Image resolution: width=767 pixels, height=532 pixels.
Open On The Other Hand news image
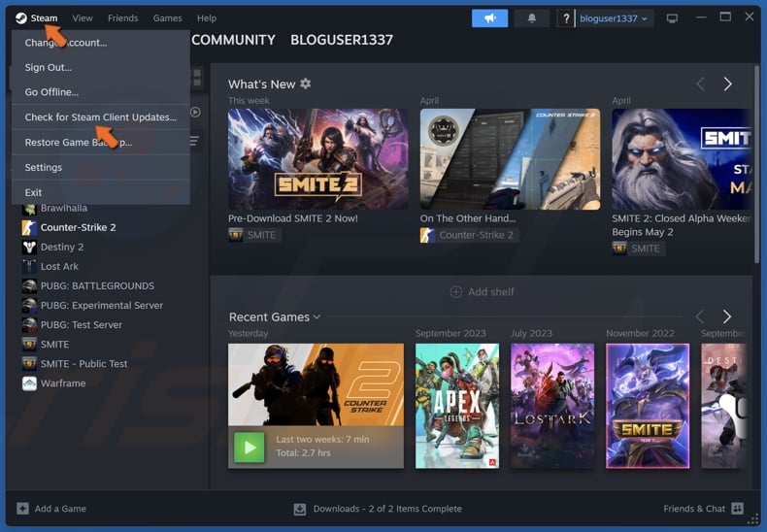(510, 159)
